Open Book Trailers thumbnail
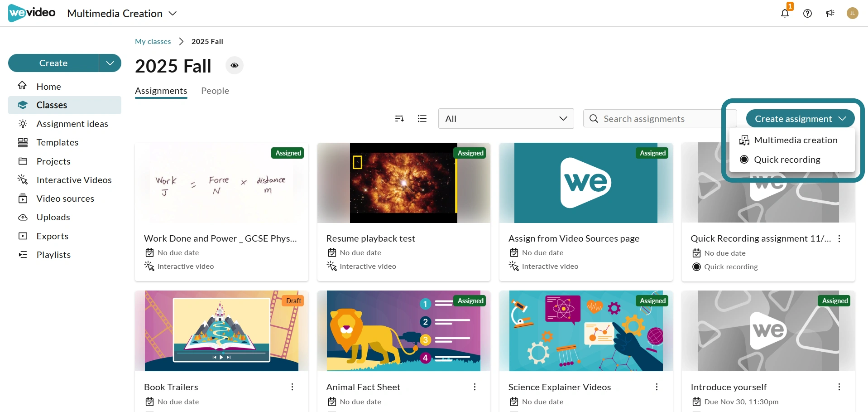The width and height of the screenshot is (868, 412). tap(221, 331)
